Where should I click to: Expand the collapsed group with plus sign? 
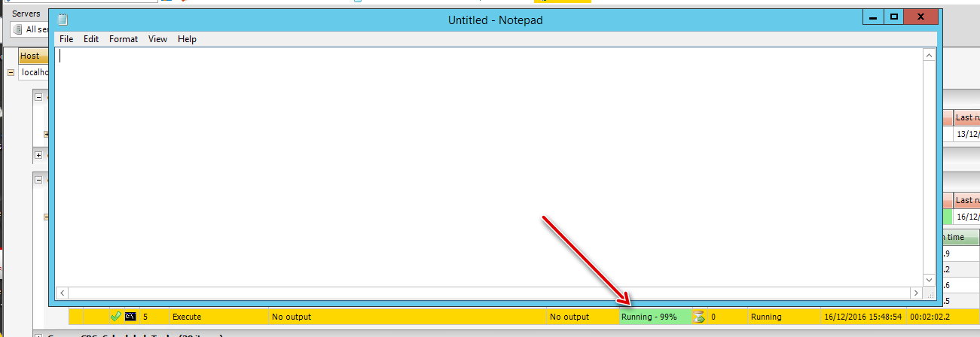click(38, 155)
